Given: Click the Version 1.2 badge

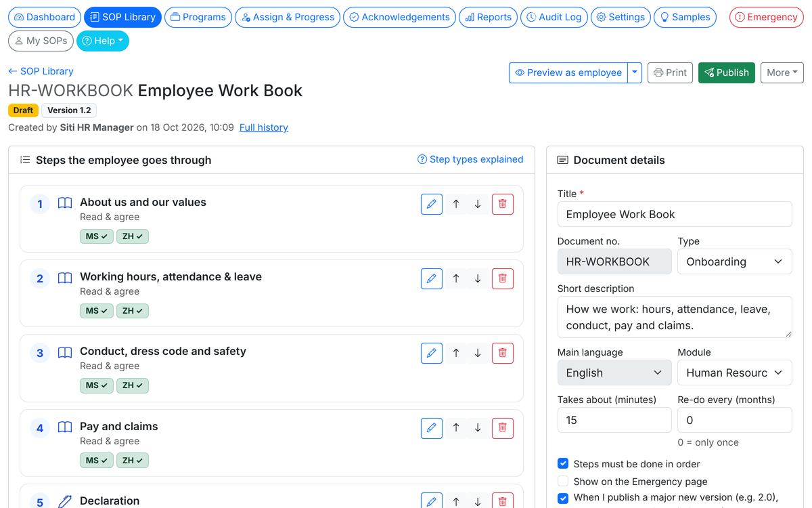Looking at the screenshot, I should pyautogui.click(x=69, y=110).
